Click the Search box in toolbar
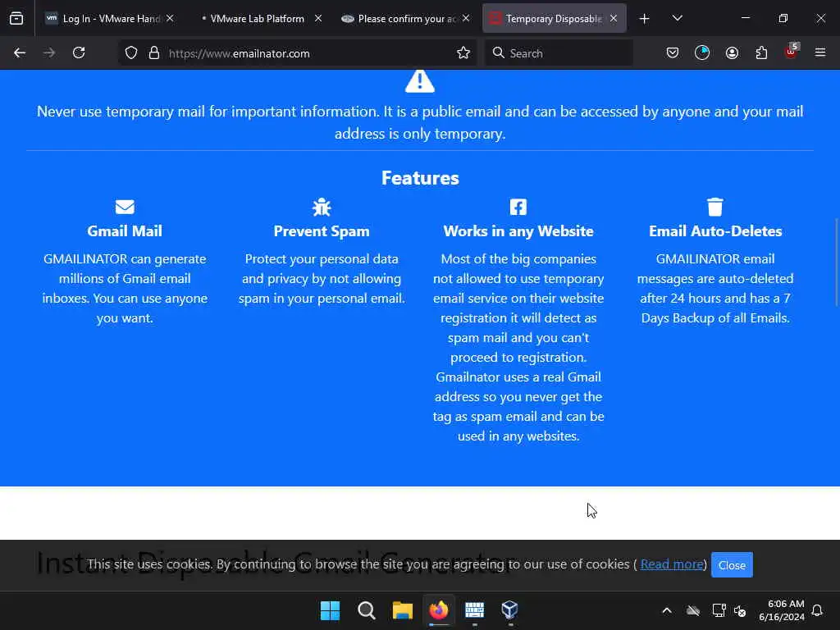The image size is (840, 630). click(x=559, y=53)
